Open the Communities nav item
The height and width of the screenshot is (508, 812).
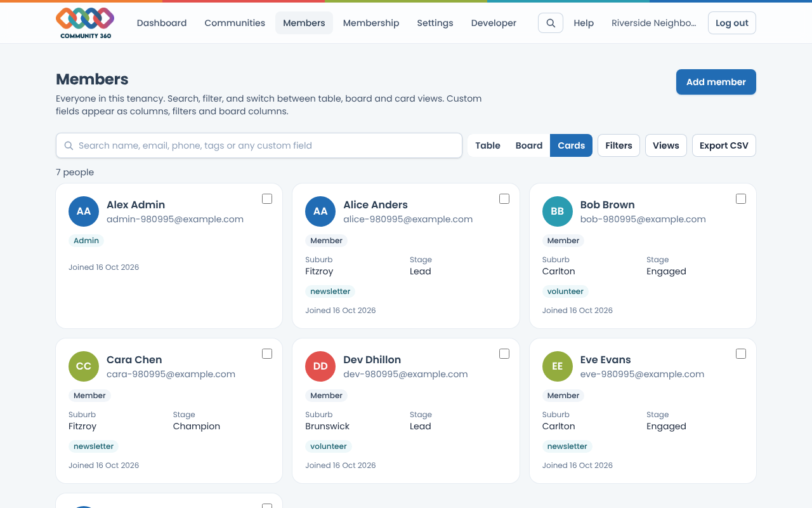(x=235, y=23)
